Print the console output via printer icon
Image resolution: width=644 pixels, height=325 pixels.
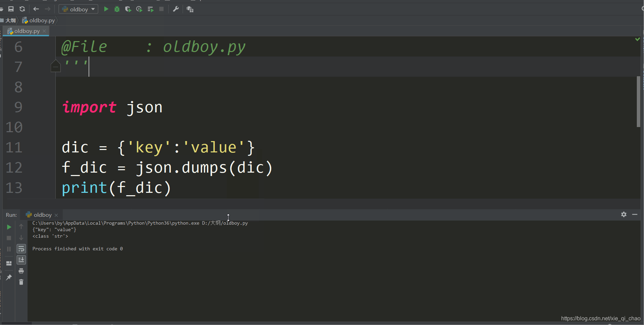coord(21,271)
